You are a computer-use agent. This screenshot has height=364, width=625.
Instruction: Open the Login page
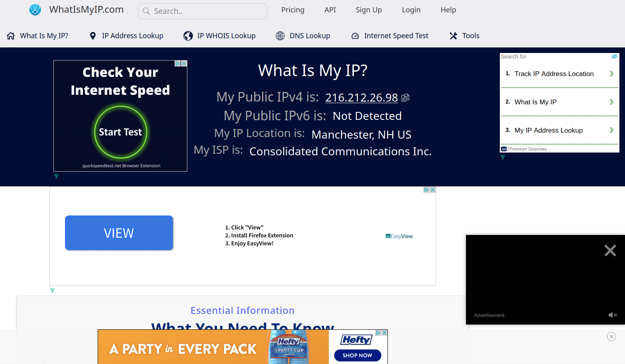click(x=411, y=10)
